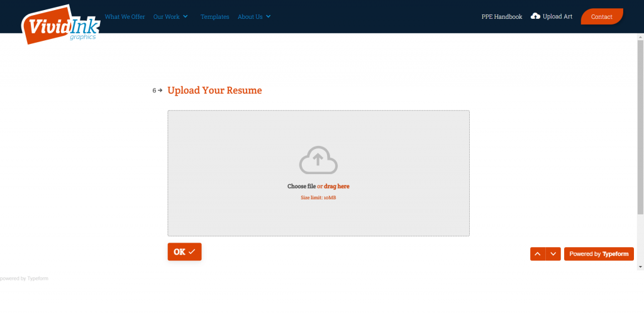
Task: Open the Templates page in navigation
Action: 214,17
